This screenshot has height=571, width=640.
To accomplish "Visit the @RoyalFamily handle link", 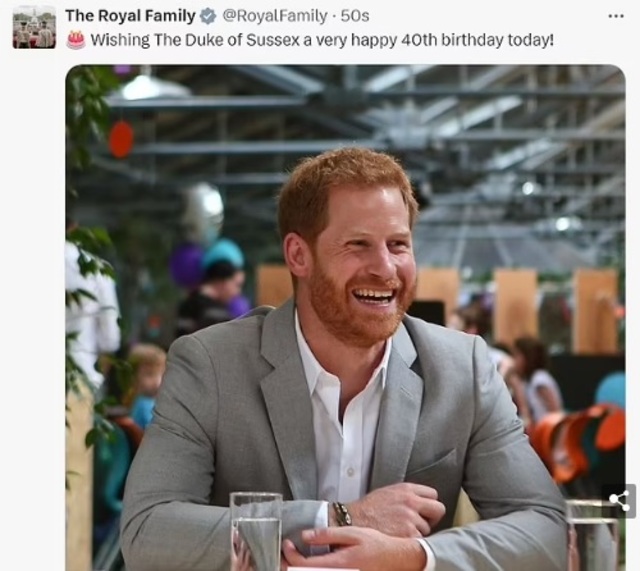I will pyautogui.click(x=275, y=16).
